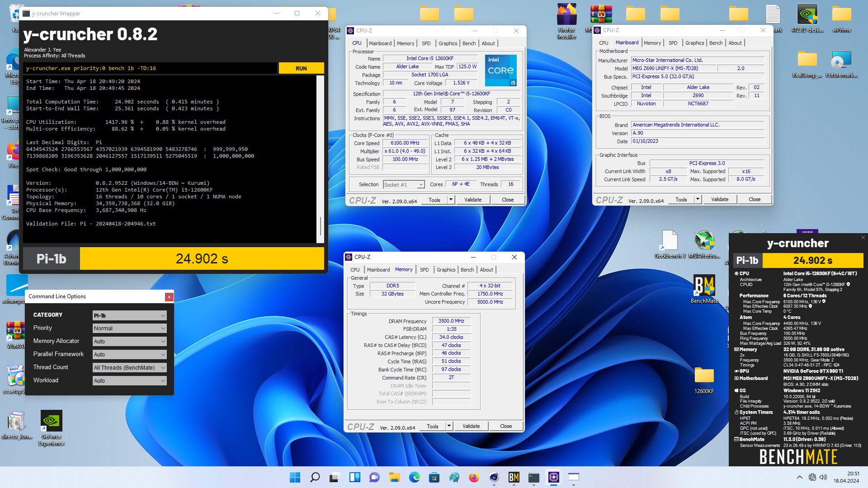Click the y-cruncher command line input field
This screenshot has height=488, width=868.
point(150,68)
